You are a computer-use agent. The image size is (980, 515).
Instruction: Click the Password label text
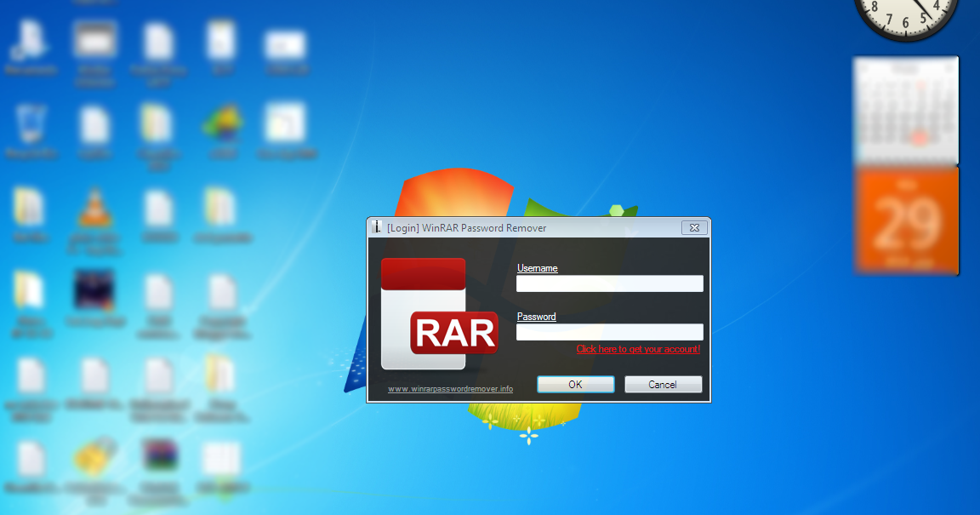click(536, 317)
